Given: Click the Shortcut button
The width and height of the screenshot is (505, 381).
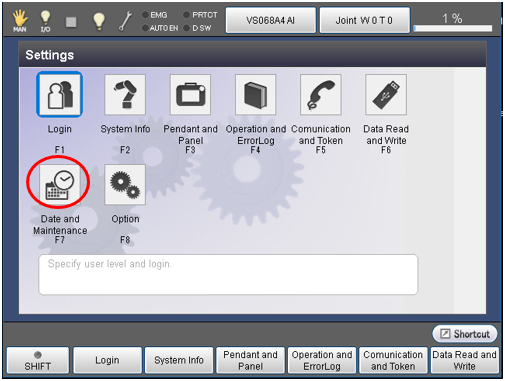Looking at the screenshot, I should pyautogui.click(x=465, y=334).
